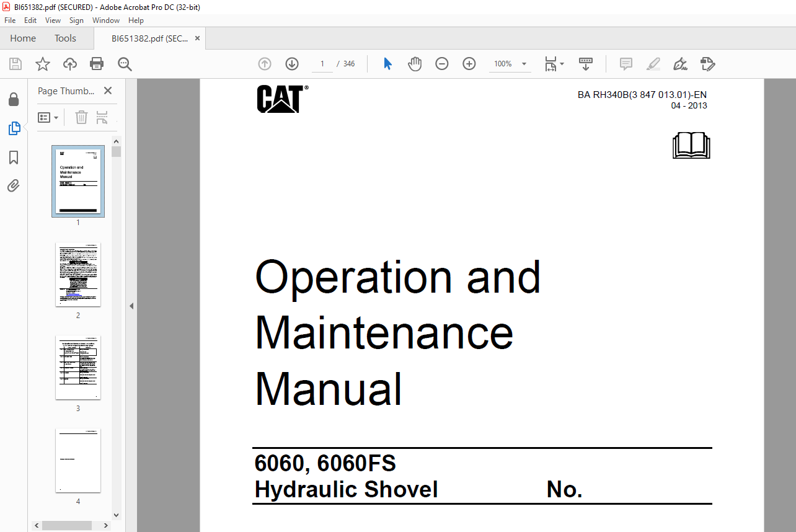Open the security lock panel
The height and width of the screenshot is (532, 796).
click(x=14, y=99)
